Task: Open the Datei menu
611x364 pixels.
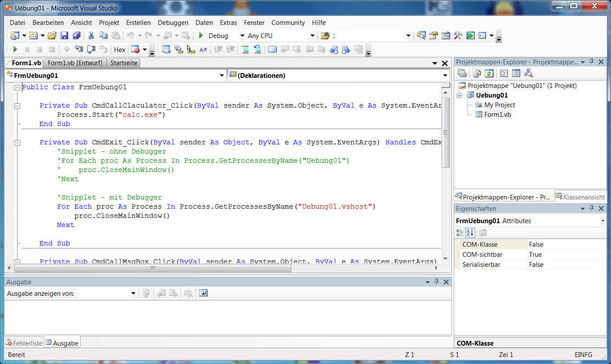Action: (18, 22)
